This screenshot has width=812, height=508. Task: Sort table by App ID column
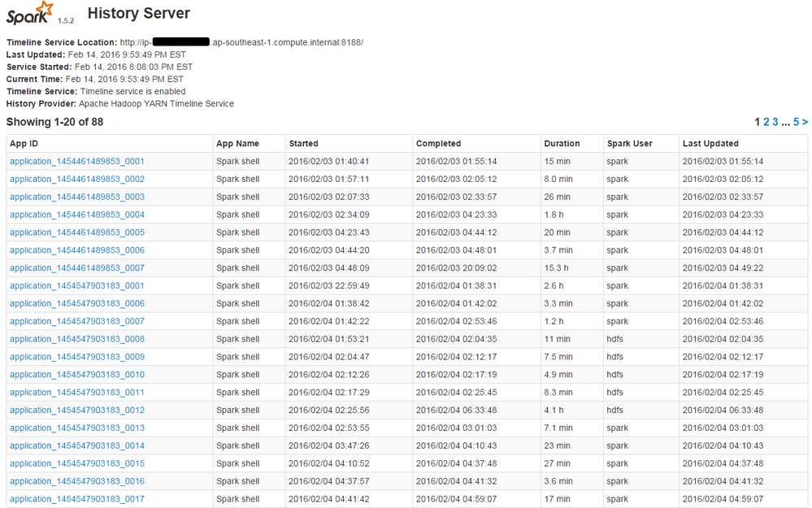(x=24, y=143)
